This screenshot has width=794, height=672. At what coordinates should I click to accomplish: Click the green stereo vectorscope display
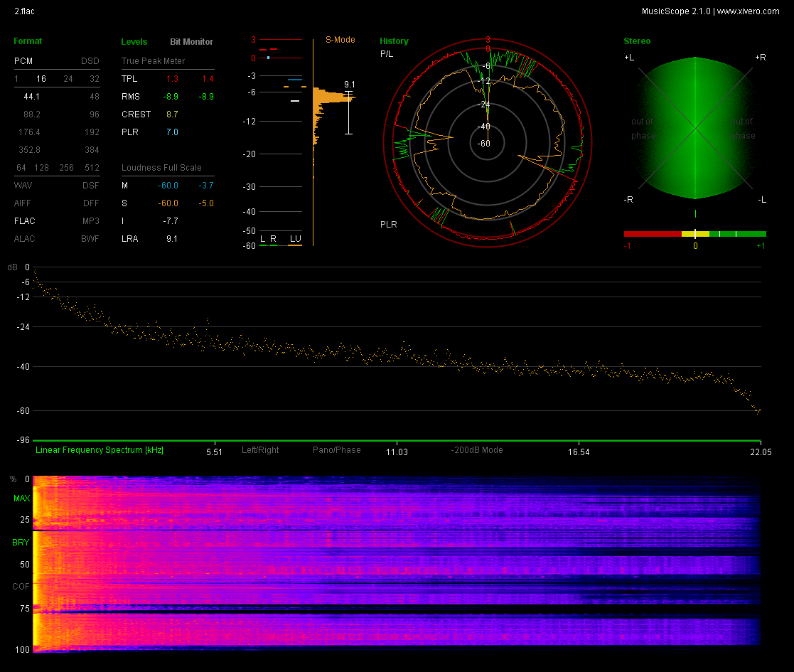click(x=694, y=129)
